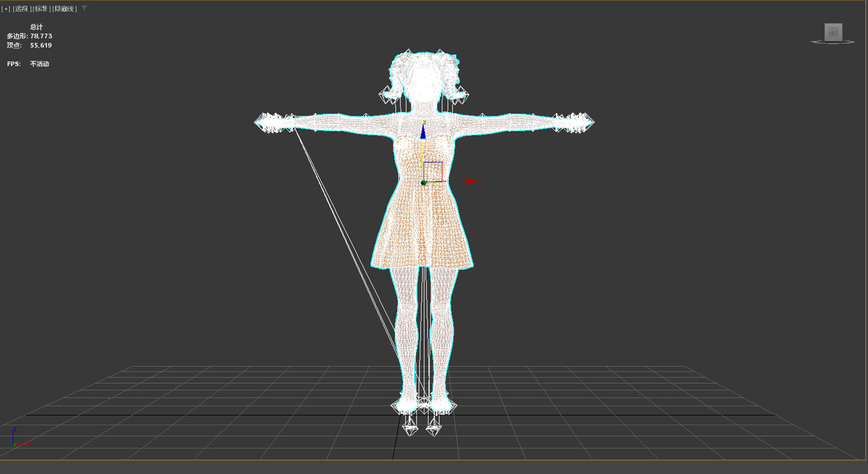
Task: Click the 多边形 polygon count statistic
Action: click(x=30, y=36)
